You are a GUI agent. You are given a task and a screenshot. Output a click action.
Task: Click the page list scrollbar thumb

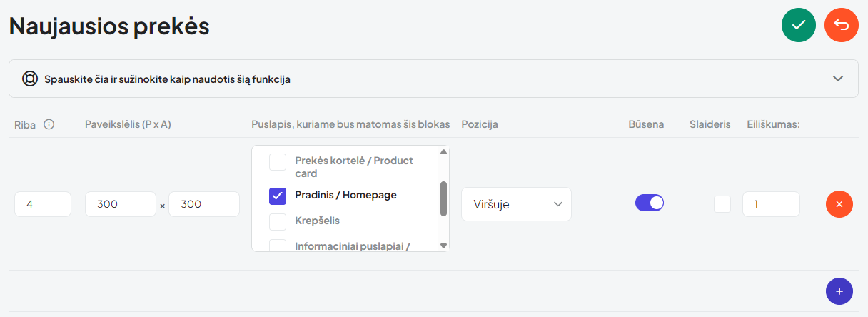(x=443, y=198)
